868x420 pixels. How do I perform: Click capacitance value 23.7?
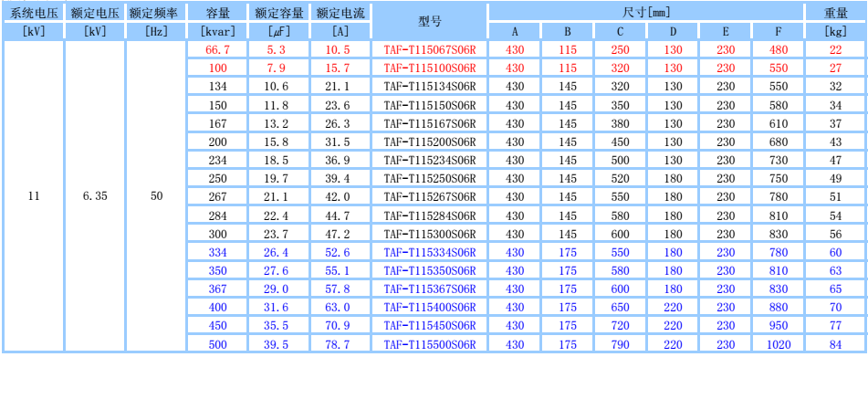(278, 234)
